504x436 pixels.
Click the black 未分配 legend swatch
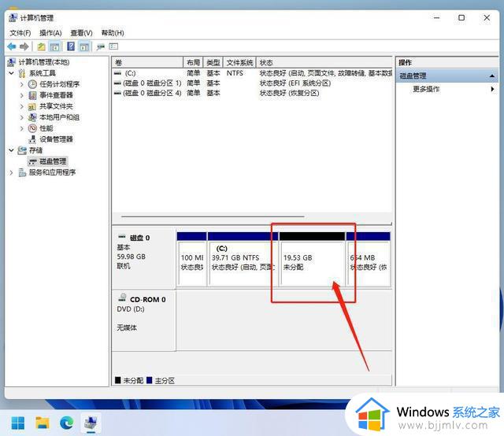[x=118, y=380]
